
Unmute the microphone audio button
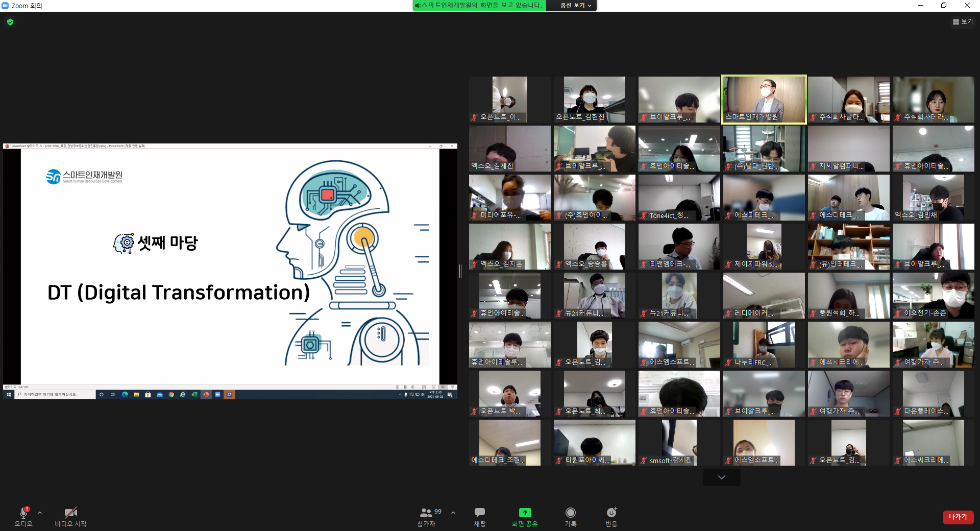(23, 513)
